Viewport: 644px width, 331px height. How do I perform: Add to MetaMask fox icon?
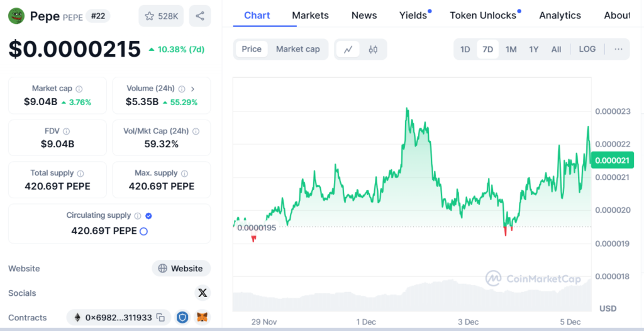202,318
